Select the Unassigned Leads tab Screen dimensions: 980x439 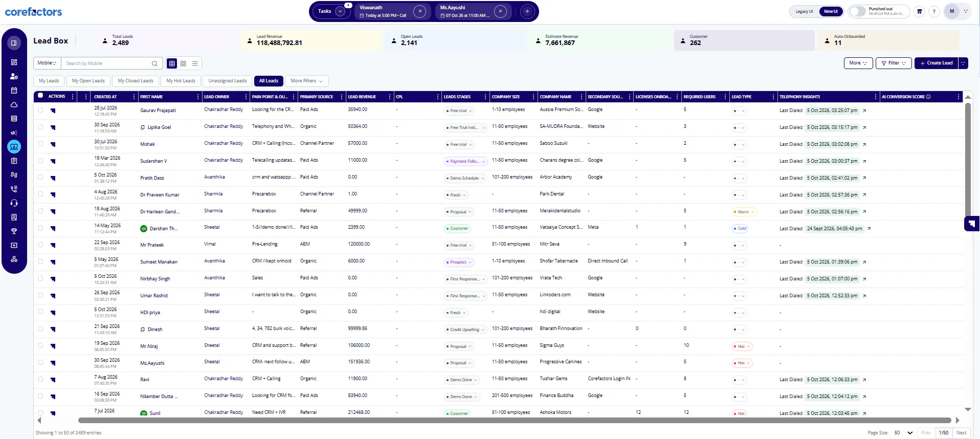227,81
